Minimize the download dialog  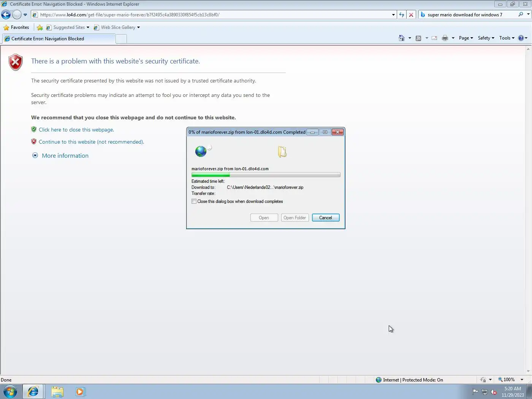pyautogui.click(x=312, y=132)
